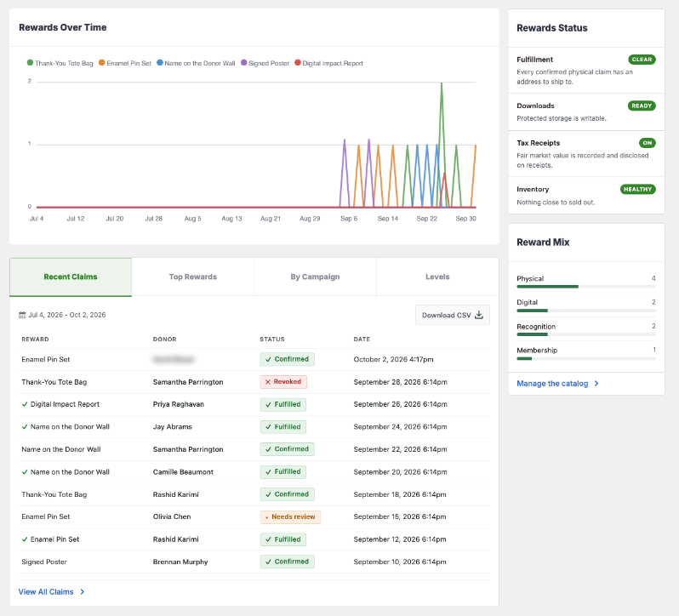Toggle Enamel Pin Set legend series
This screenshot has width=679, height=616.
point(125,63)
